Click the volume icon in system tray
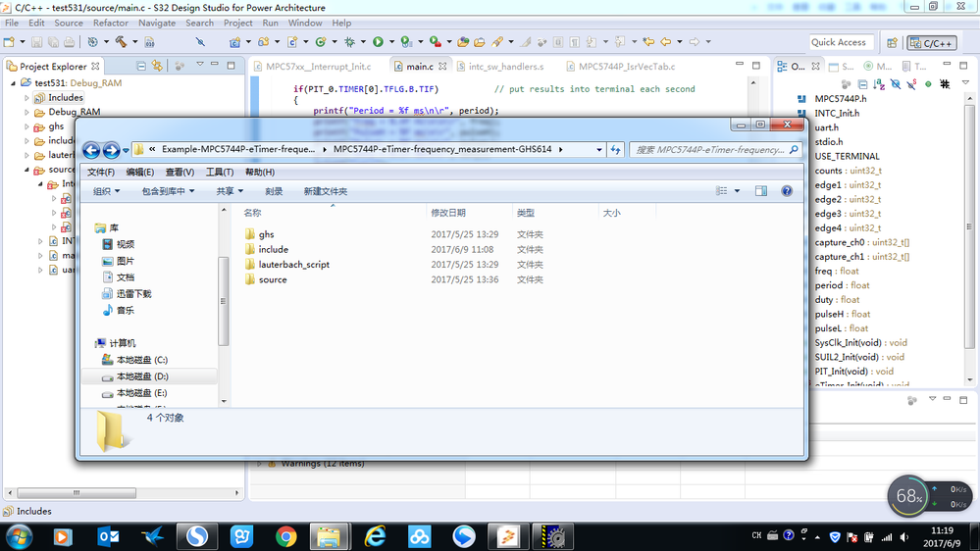Screen dimensions: 980x551 click(x=903, y=537)
